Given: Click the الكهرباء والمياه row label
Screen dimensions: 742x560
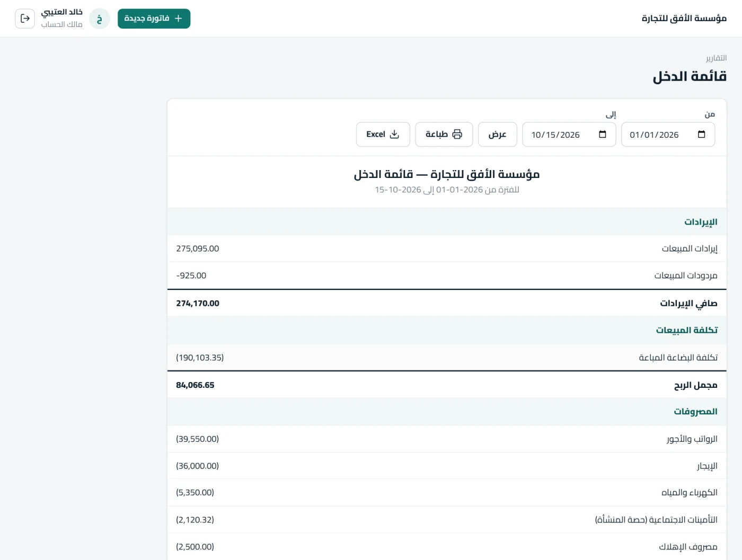Looking at the screenshot, I should click(x=690, y=493).
